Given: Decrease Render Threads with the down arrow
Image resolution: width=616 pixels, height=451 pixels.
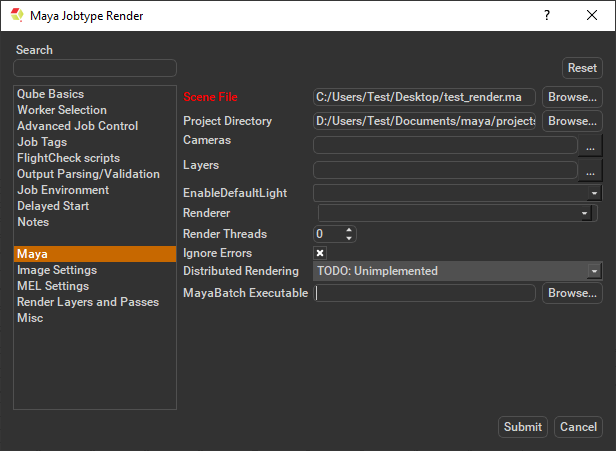Looking at the screenshot, I should 349,238.
